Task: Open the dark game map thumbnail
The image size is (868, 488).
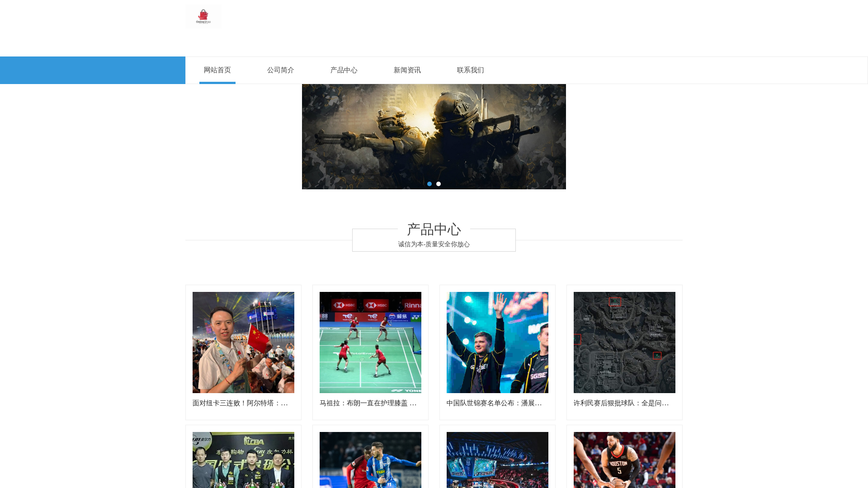Action: click(x=624, y=343)
